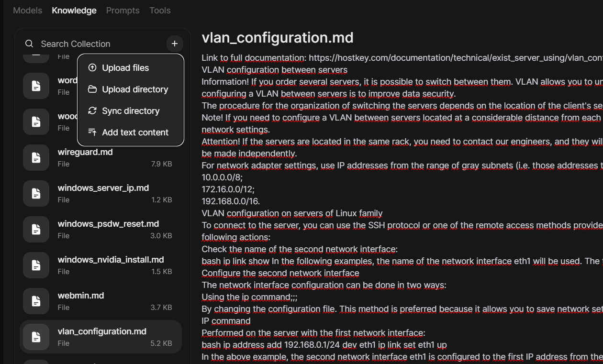Screen dimensions: 603x364
Task: Open the Knowledge tab
Action: tap(74, 11)
